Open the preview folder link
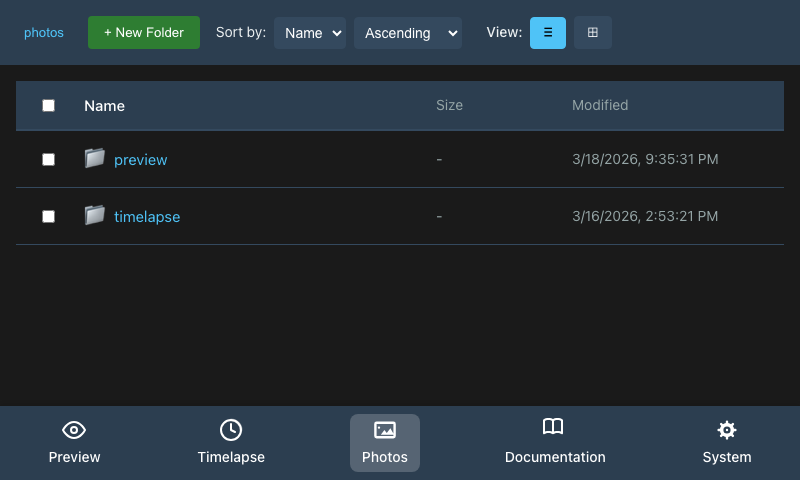Screen dimensions: 800x480 coord(140,160)
